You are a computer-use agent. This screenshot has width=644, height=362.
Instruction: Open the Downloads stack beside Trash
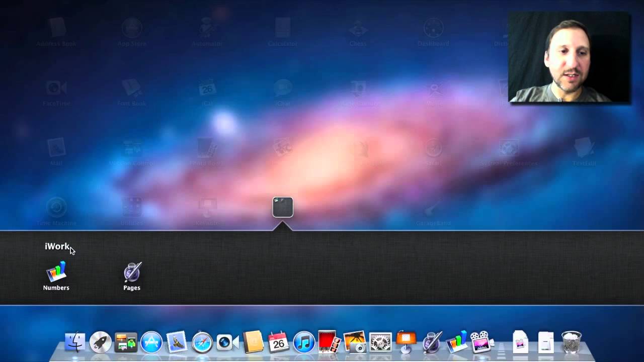(x=546, y=342)
